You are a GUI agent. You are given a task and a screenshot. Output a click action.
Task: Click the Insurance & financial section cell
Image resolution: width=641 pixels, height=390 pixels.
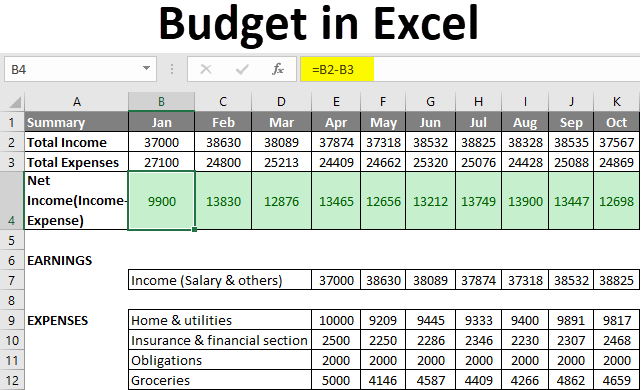click(x=220, y=340)
